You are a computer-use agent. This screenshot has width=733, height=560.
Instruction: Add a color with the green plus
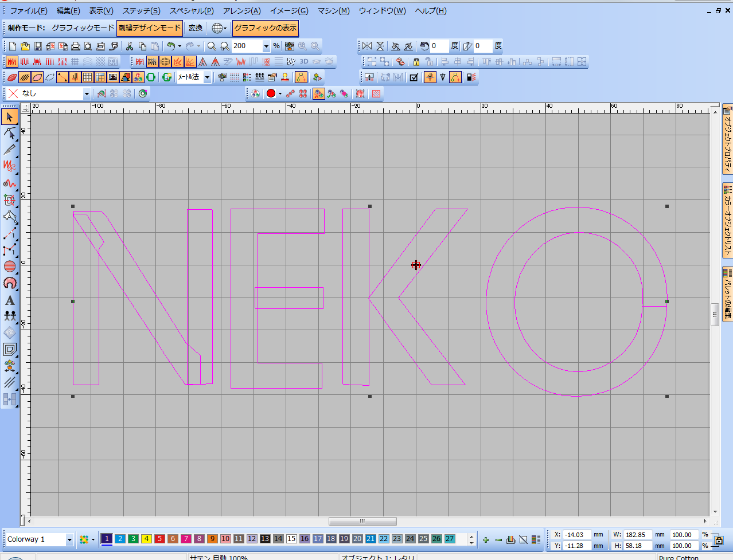(x=486, y=540)
